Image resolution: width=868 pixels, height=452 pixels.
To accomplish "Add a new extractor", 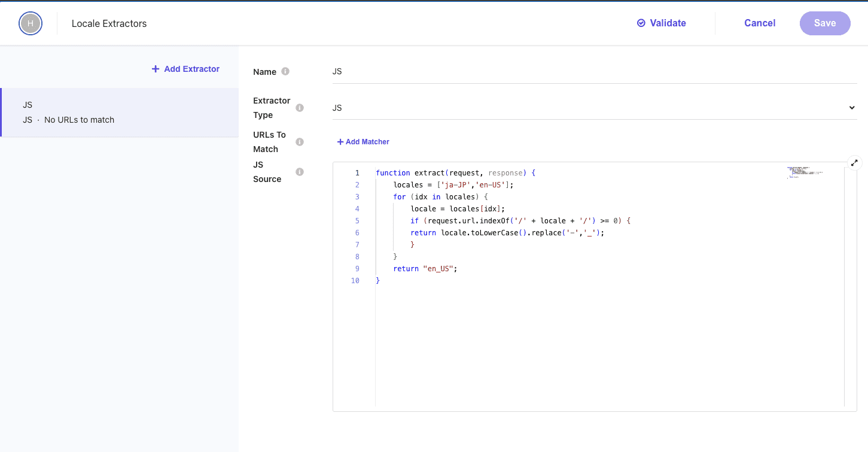I will [x=185, y=69].
